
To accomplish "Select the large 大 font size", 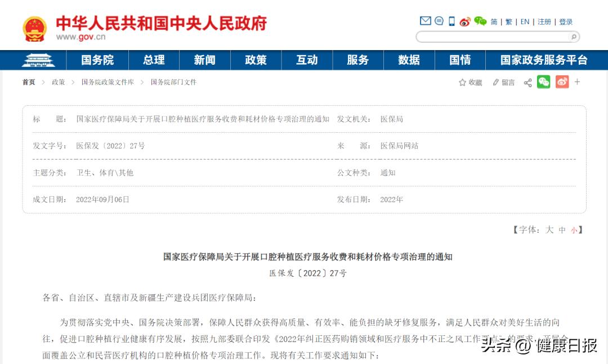I will pos(551,230).
